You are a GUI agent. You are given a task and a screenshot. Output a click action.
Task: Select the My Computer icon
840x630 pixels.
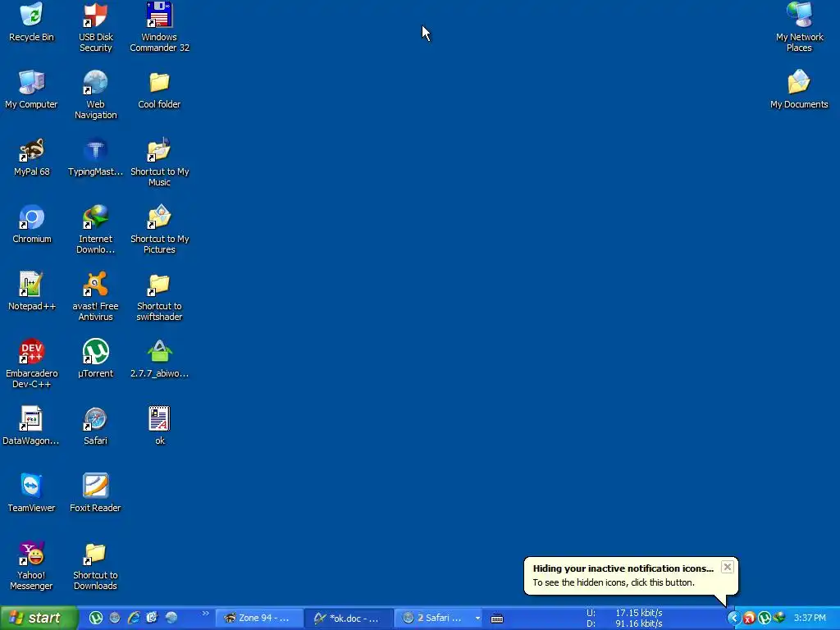click(32, 89)
